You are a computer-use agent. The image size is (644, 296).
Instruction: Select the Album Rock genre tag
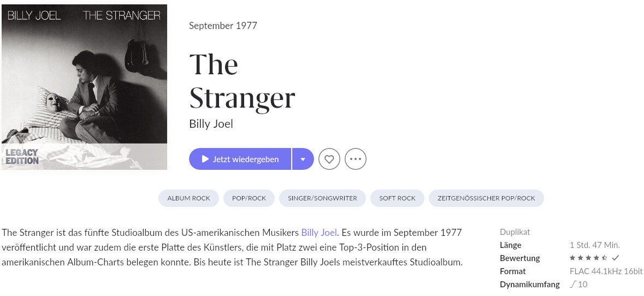[188, 198]
